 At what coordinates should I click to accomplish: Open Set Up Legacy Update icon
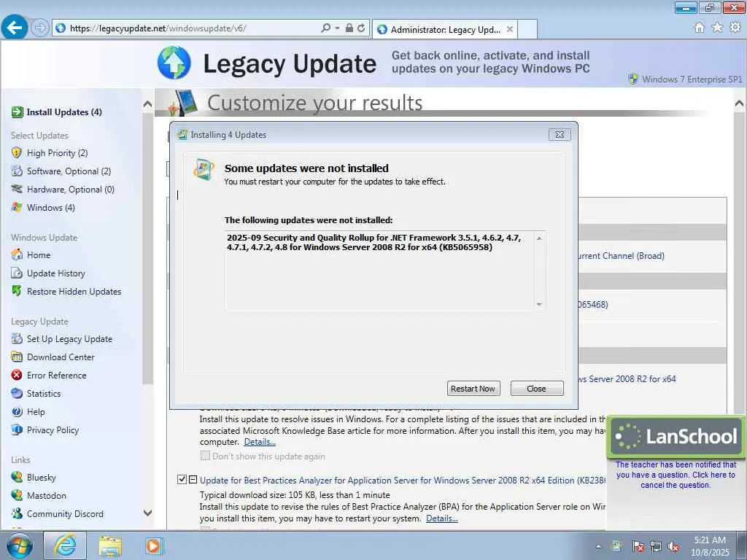click(x=17, y=338)
